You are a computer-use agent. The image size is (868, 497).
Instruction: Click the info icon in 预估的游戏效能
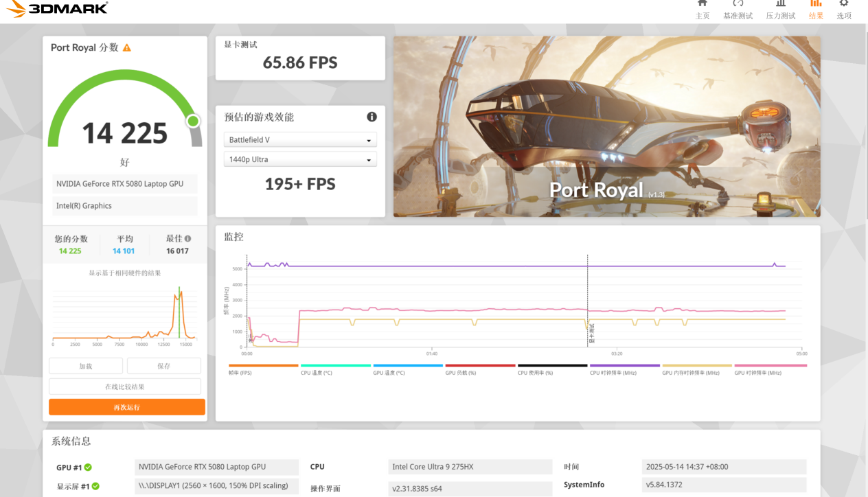[372, 117]
